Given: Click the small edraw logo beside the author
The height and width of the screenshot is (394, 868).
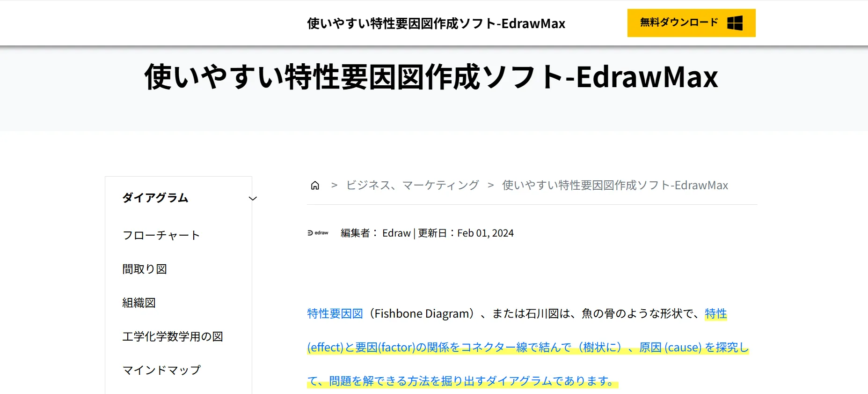Looking at the screenshot, I should coord(318,233).
